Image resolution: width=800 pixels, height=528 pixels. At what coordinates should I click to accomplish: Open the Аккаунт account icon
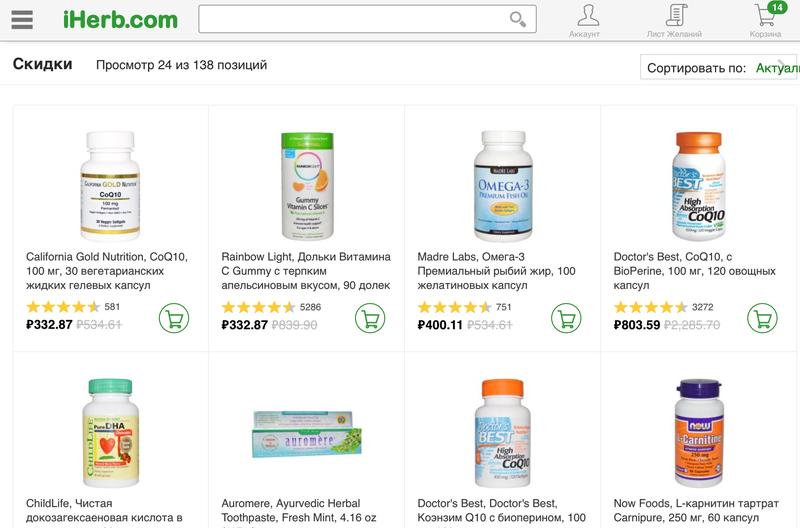coord(587,19)
